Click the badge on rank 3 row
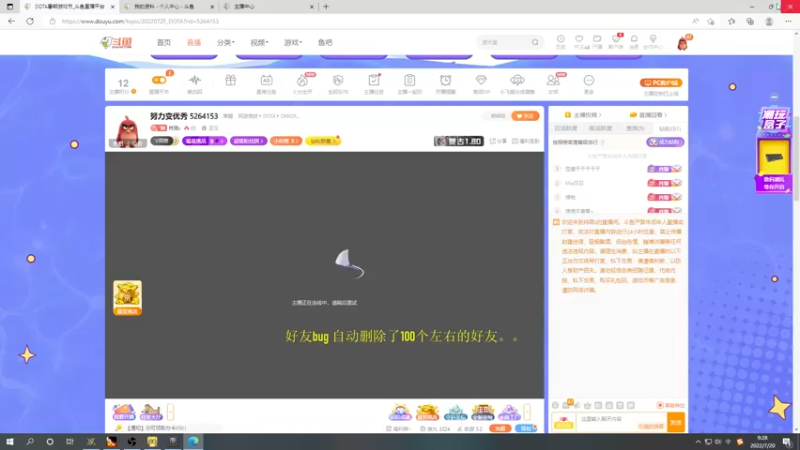This screenshot has height=450, width=800. [664, 197]
